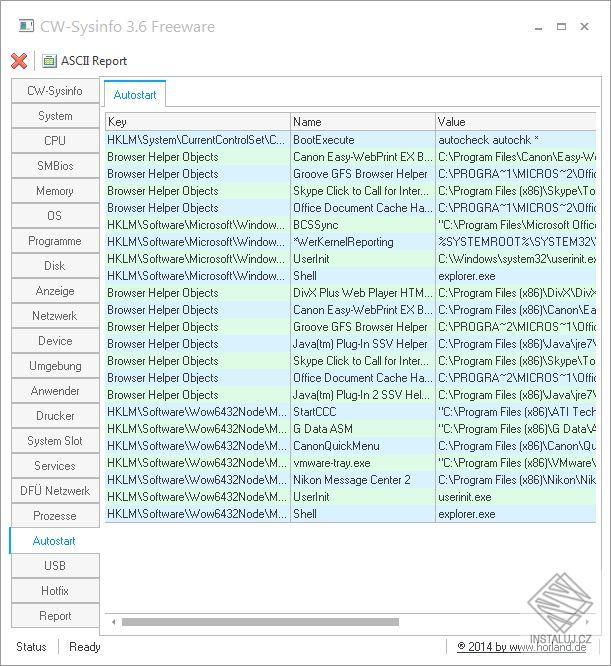This screenshot has width=611, height=666.
Task: Open the Memory section
Action: [x=55, y=191]
